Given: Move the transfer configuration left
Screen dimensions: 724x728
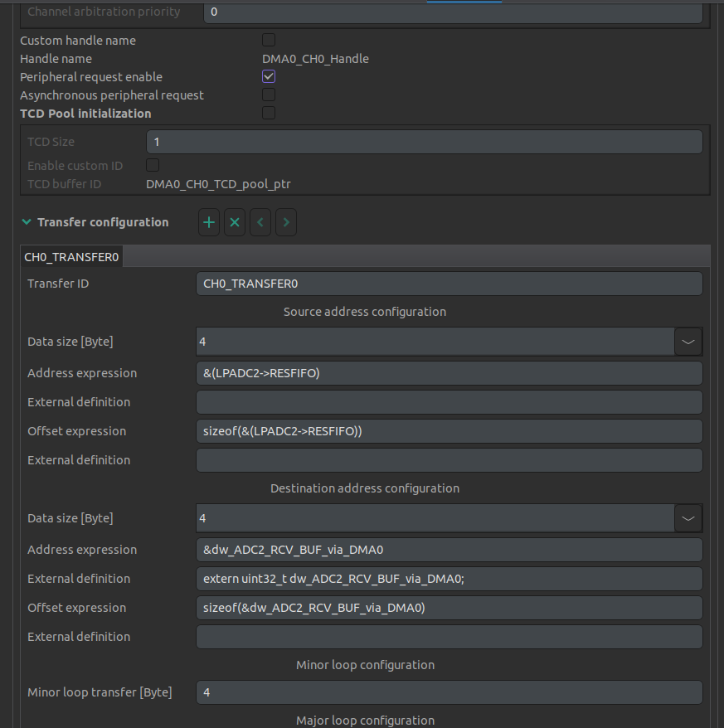Looking at the screenshot, I should [260, 221].
